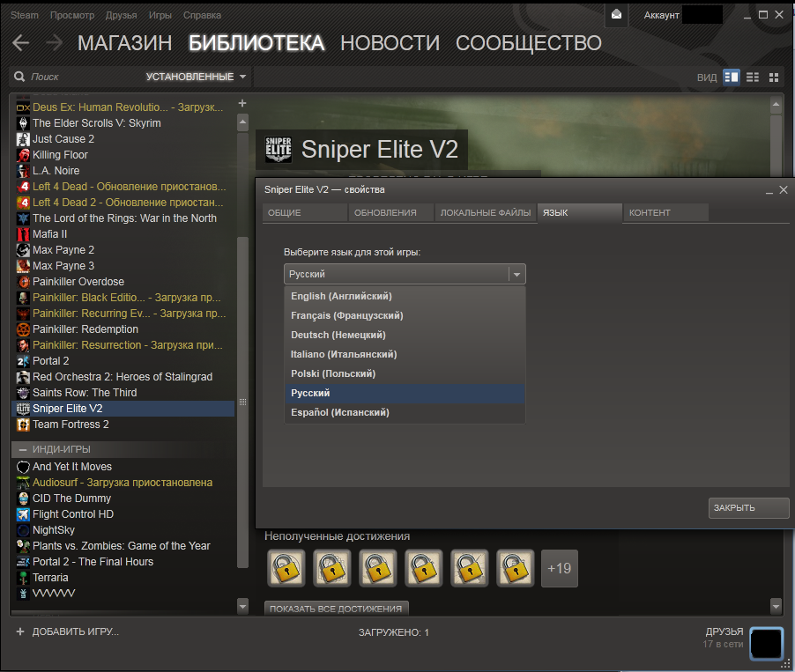795x672 pixels.
Task: Click the second locked achievement icon
Action: (332, 568)
